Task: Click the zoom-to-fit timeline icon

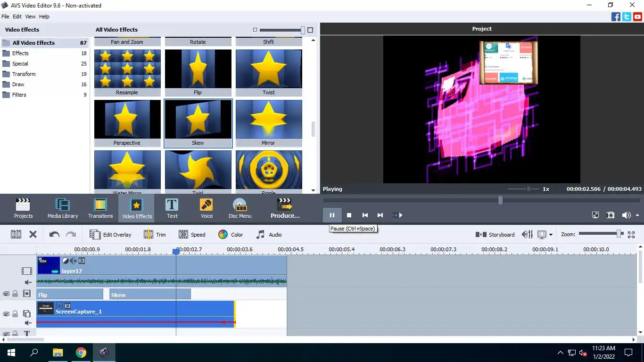Action: tap(631, 234)
